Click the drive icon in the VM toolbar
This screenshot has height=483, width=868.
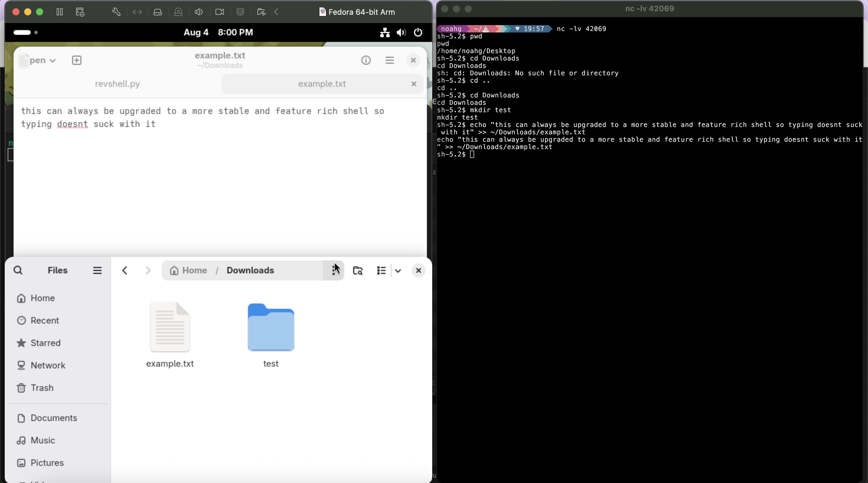tap(158, 12)
